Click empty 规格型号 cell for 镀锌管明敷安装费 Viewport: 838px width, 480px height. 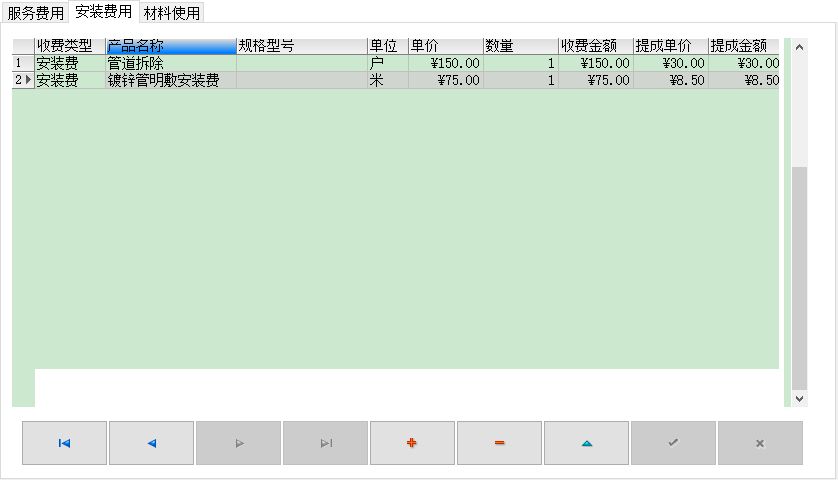(302, 80)
